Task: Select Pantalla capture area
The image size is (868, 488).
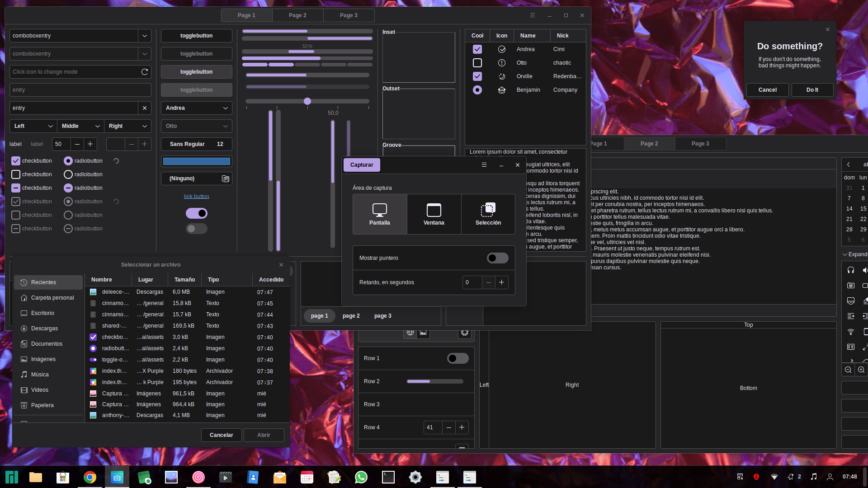Action: (380, 214)
